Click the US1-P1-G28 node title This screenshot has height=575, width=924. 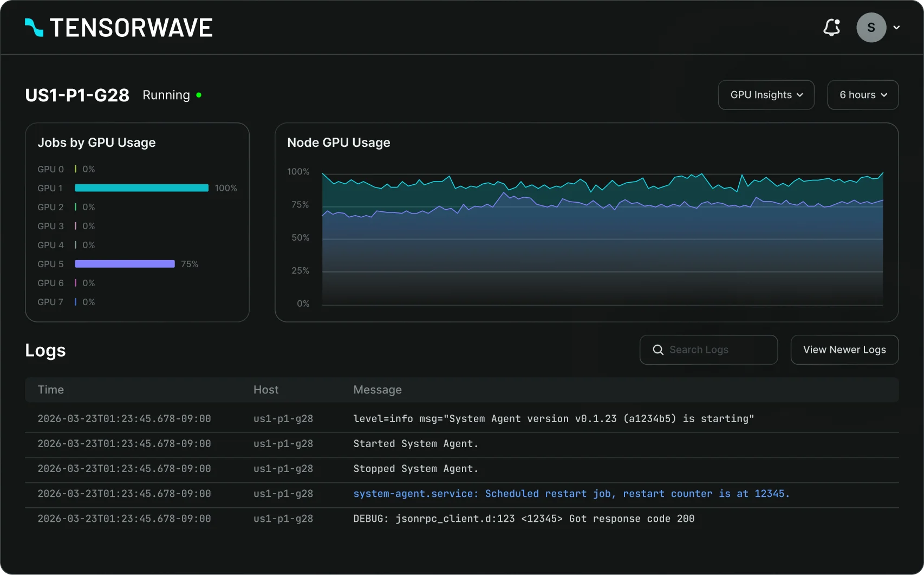(x=77, y=95)
